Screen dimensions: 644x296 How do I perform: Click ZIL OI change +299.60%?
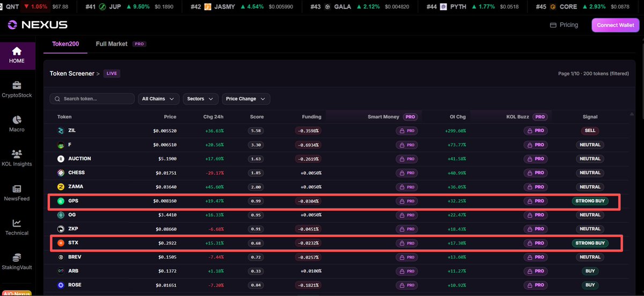(456, 131)
